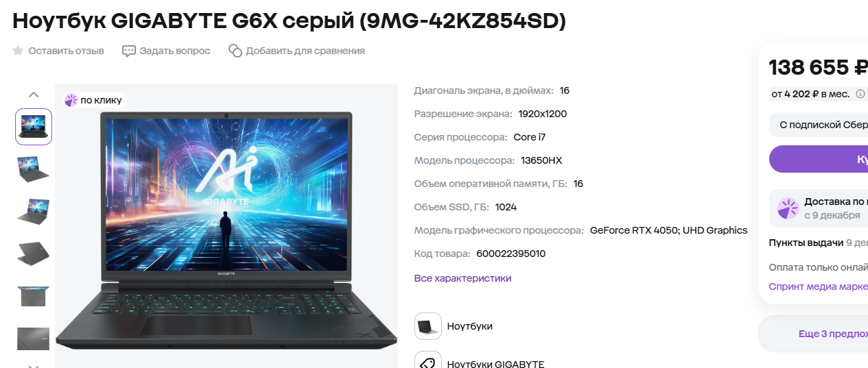The height and width of the screenshot is (368, 868).
Task: Open 'Оставить отзыв' link
Action: (x=67, y=51)
